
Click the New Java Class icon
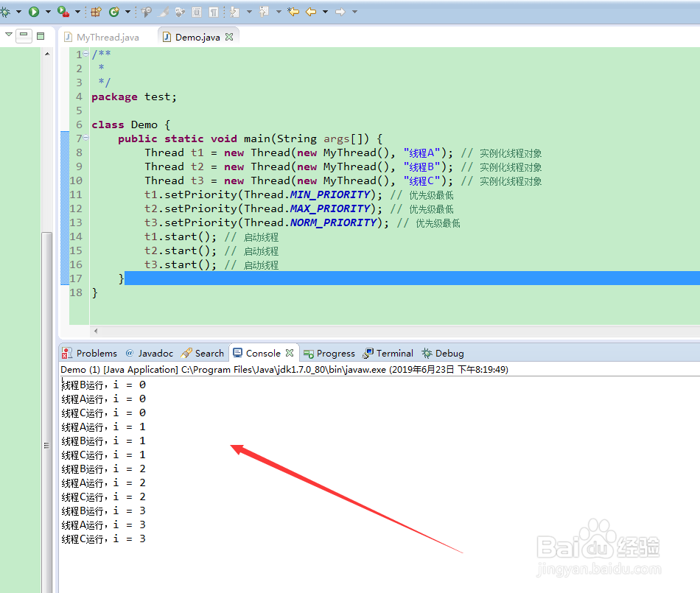click(114, 12)
